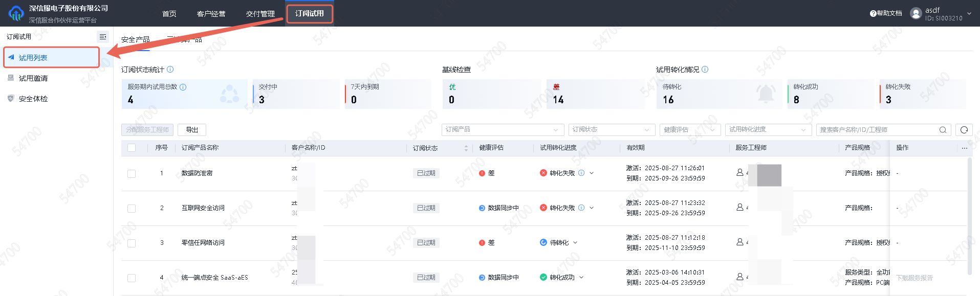Open the 试用转化进度 filter dropdown

coord(767,130)
